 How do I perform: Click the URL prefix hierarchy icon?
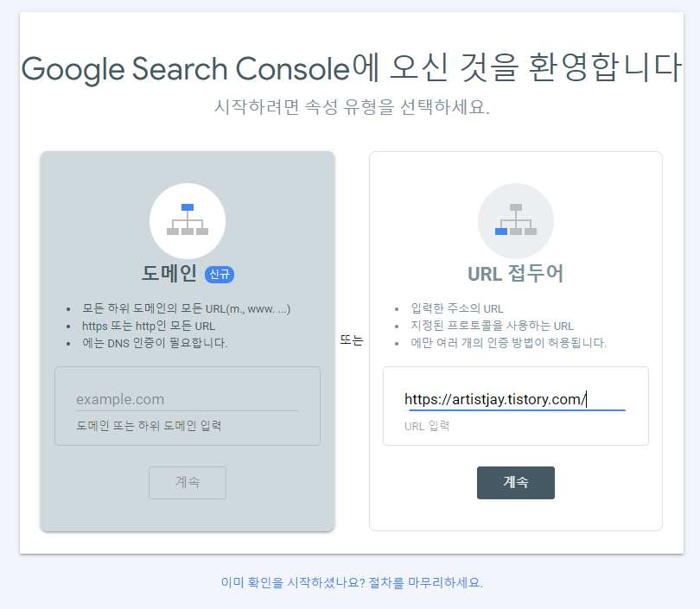point(516,221)
